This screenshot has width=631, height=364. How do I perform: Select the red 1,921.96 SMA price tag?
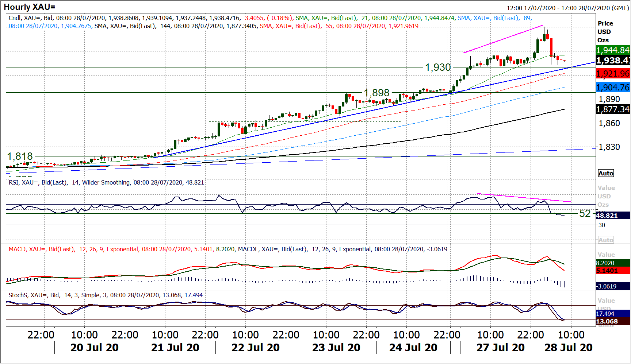[x=613, y=74]
